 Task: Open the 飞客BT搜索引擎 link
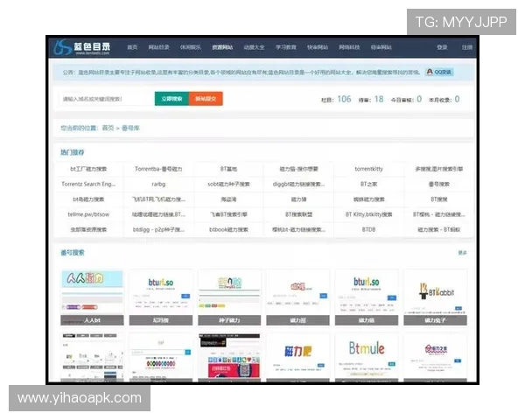tap(228, 214)
